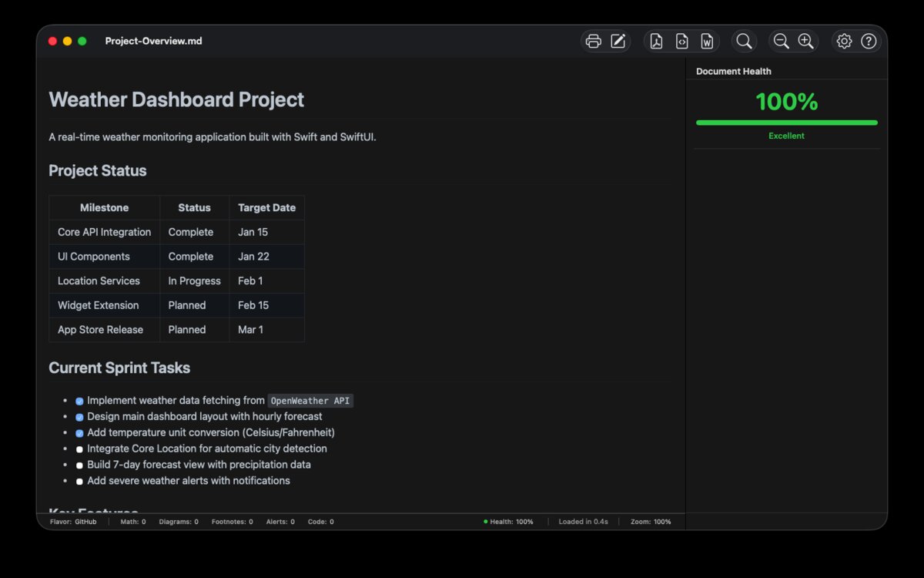Export the document as HTML code
This screenshot has width=924, height=578.
[x=681, y=41]
